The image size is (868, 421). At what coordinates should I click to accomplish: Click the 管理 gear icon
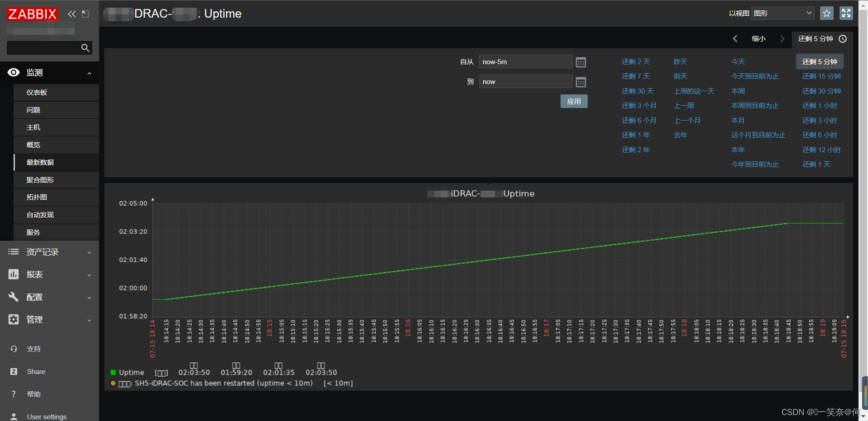coord(14,319)
